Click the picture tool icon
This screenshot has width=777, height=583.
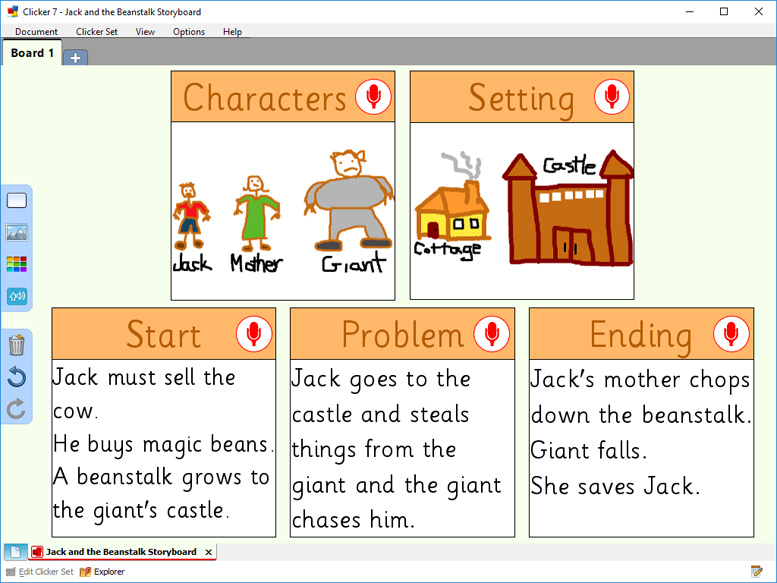tap(17, 233)
